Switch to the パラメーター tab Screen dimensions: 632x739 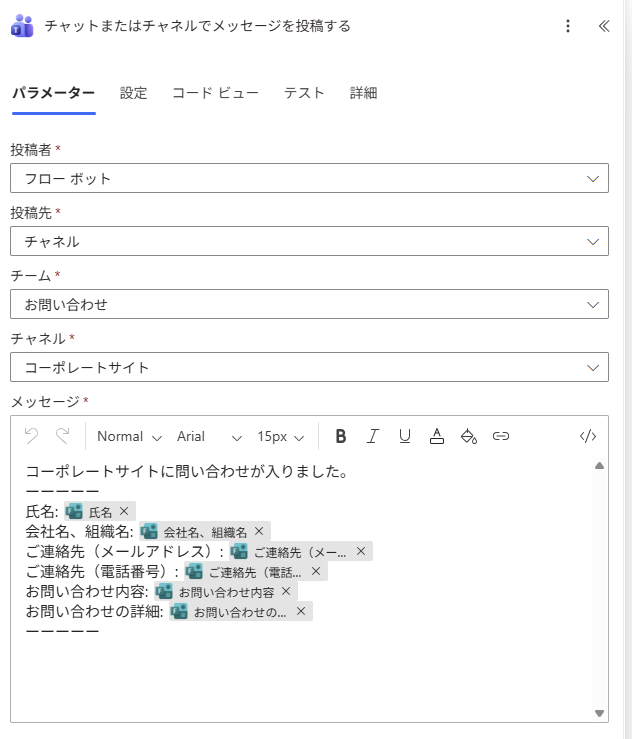click(x=53, y=93)
